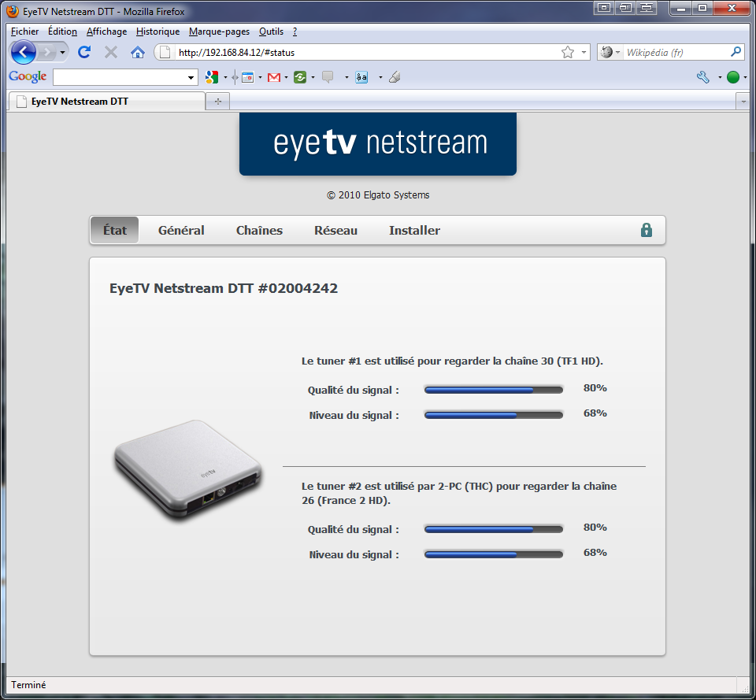This screenshot has width=756, height=700.
Task: Expand the Gmail icon dropdown arrow
Action: (287, 77)
